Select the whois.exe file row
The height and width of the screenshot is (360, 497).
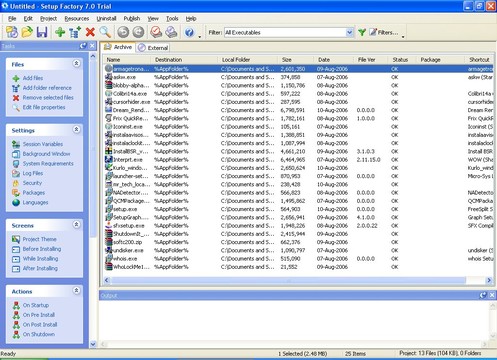click(x=299, y=259)
